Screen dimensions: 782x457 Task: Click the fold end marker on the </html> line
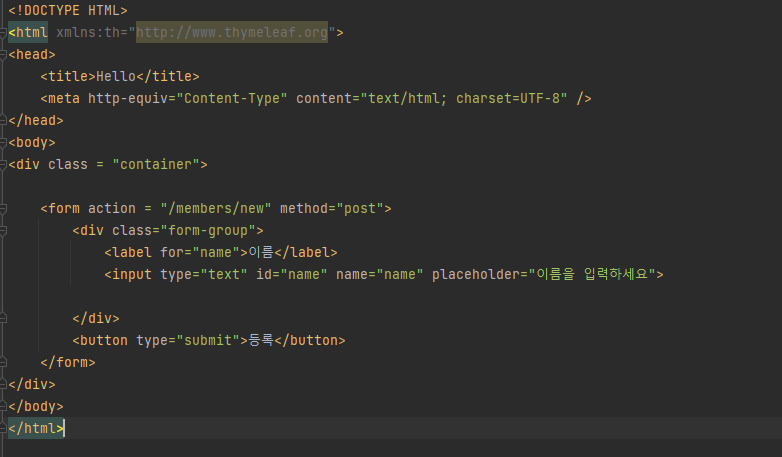pos(2,428)
